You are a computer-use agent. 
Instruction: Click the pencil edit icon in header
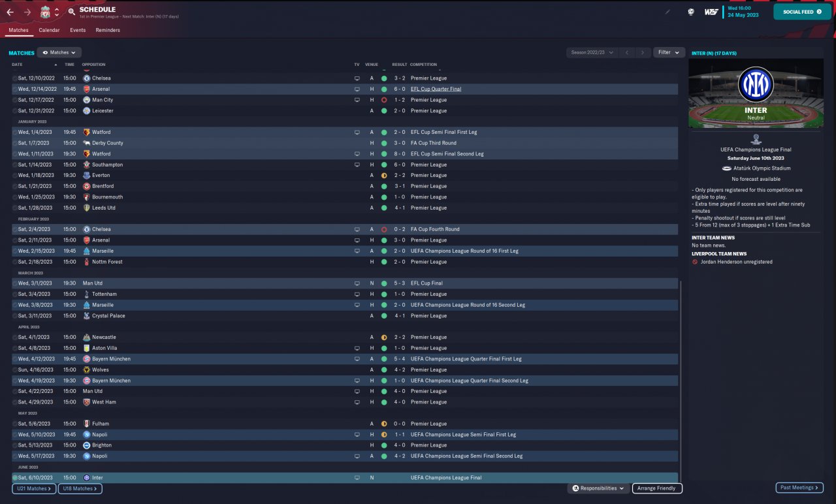click(667, 12)
